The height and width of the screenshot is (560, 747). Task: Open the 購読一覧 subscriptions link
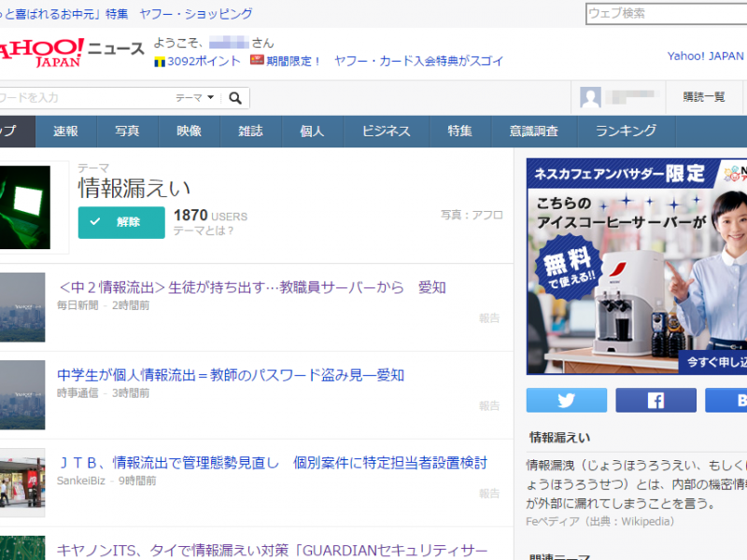tap(704, 97)
